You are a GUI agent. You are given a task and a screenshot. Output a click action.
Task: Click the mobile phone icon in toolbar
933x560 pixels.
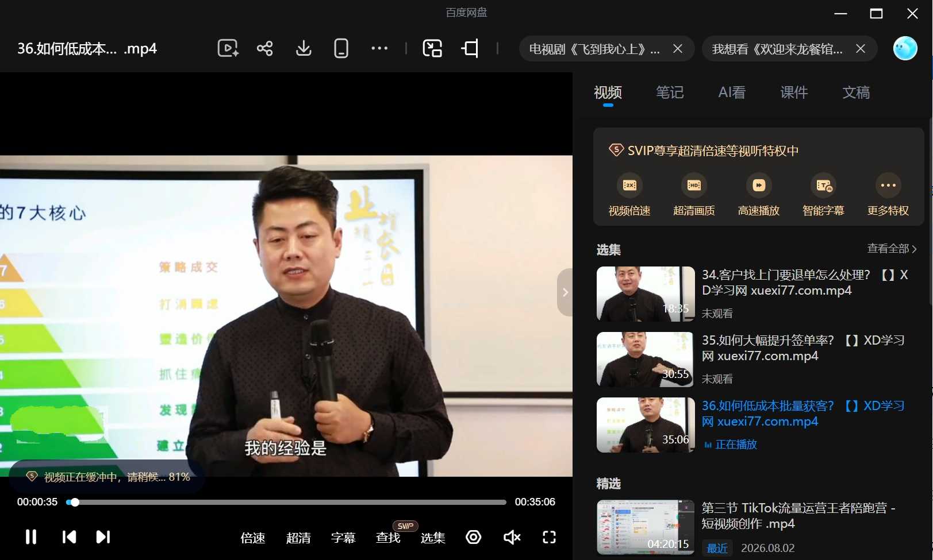[x=341, y=48]
